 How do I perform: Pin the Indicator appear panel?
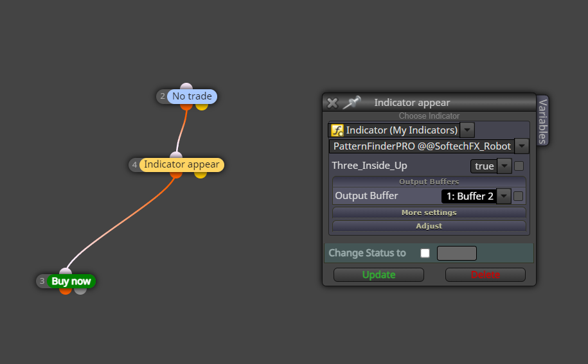coord(352,102)
